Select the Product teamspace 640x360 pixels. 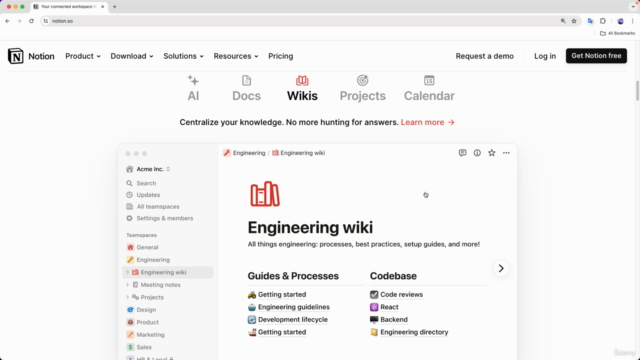tap(142, 322)
